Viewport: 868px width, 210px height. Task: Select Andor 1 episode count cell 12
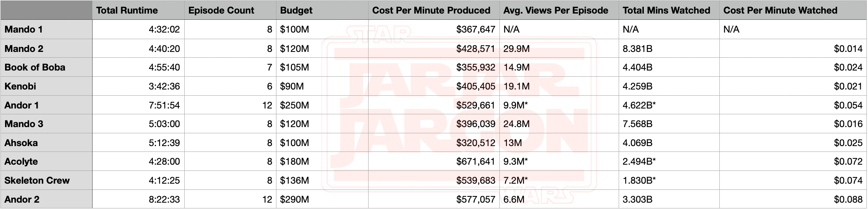pos(267,105)
